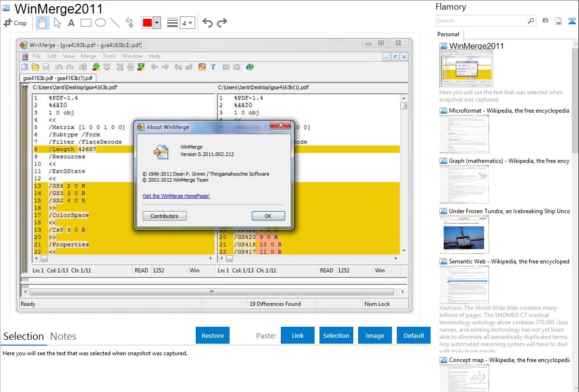This screenshot has height=392, width=579.
Task: Click the camera capture snapshot icon
Action: pyautogui.click(x=545, y=21)
